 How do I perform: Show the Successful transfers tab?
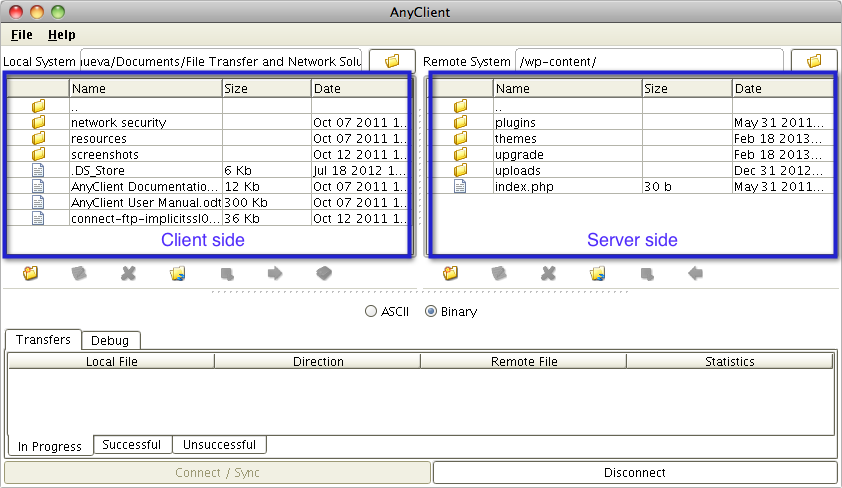[x=132, y=445]
